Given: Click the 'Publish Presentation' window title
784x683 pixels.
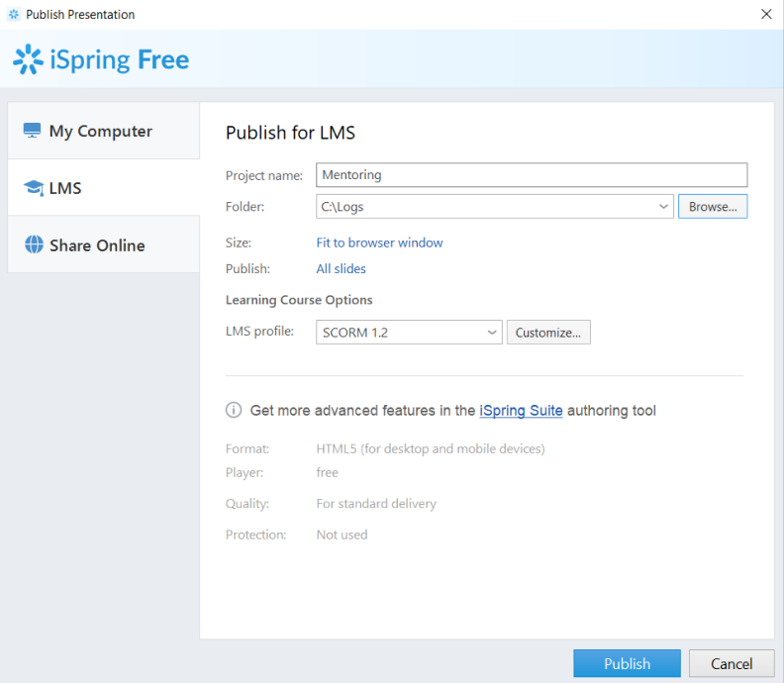Looking at the screenshot, I should pos(80,15).
